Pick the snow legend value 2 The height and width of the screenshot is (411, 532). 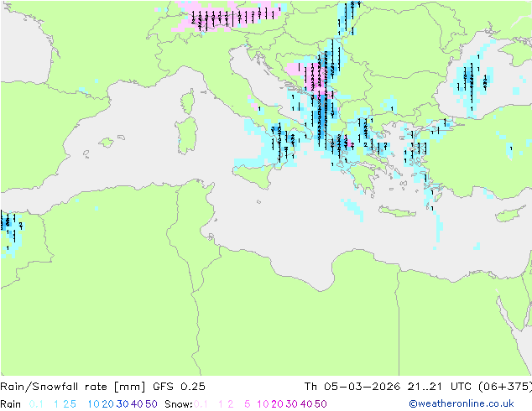(231, 404)
